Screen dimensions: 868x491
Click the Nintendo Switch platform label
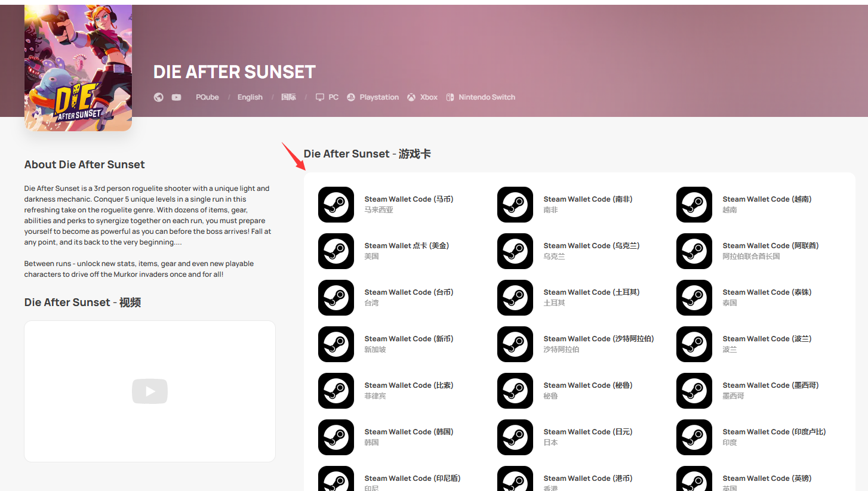click(487, 97)
